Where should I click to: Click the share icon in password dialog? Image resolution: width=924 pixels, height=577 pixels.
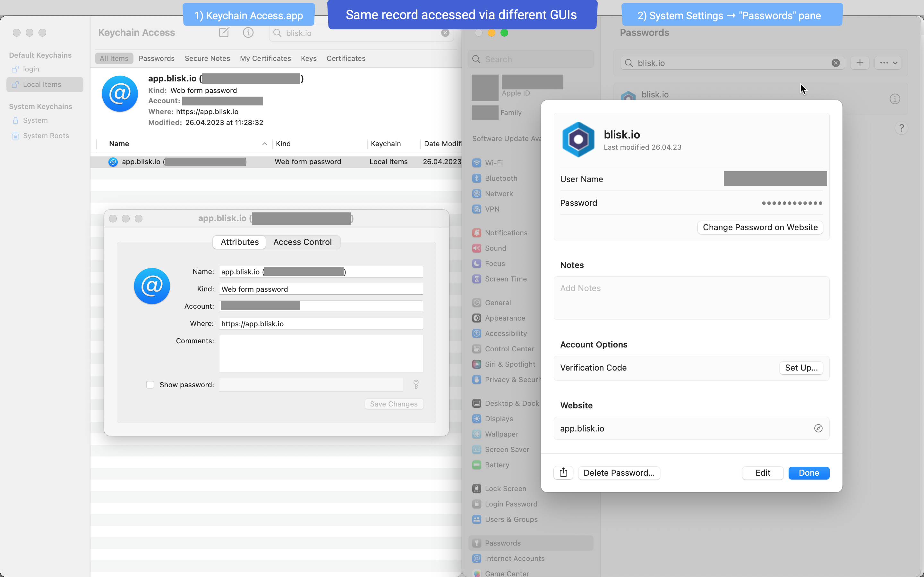563,473
